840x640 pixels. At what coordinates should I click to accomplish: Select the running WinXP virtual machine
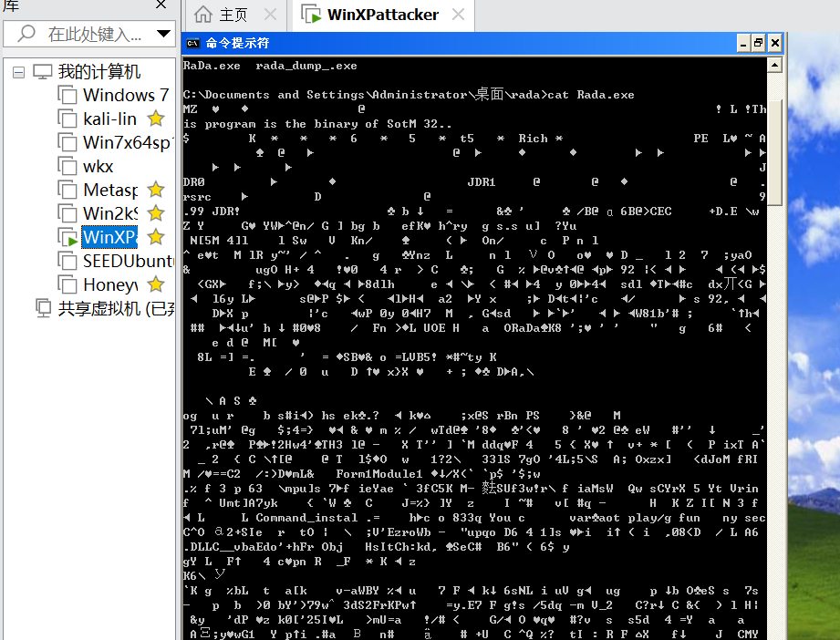109,237
